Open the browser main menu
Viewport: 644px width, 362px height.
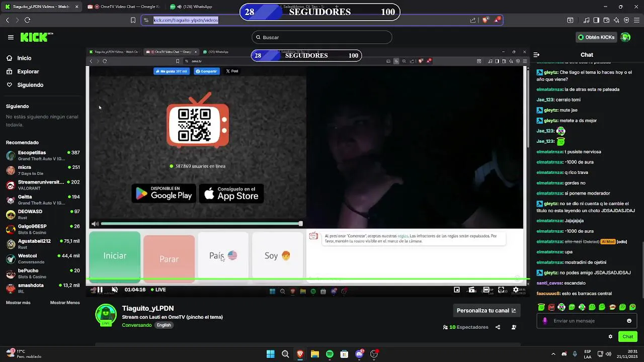[637, 20]
